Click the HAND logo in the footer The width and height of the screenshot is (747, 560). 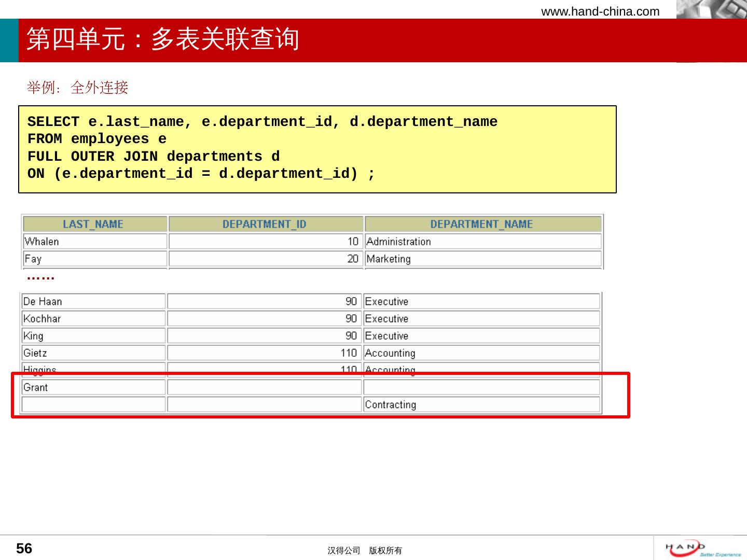click(x=703, y=549)
